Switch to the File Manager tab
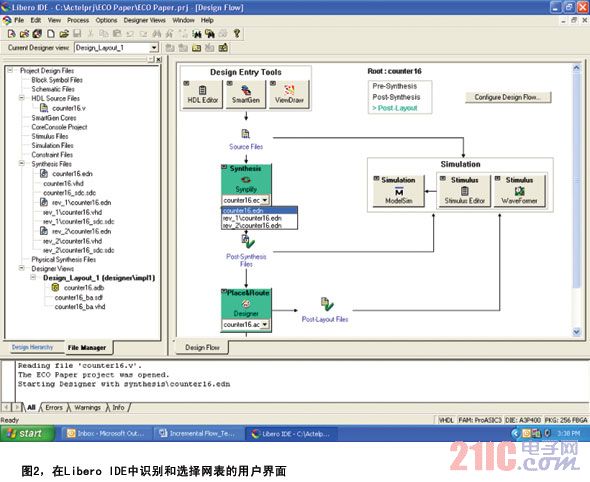This screenshot has width=590, height=482. point(87,348)
